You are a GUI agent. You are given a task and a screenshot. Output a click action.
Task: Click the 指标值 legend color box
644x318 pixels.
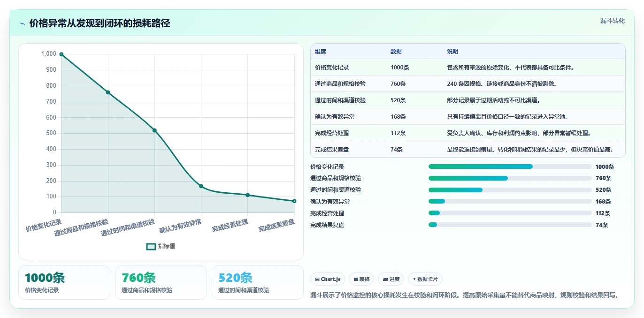(x=151, y=246)
